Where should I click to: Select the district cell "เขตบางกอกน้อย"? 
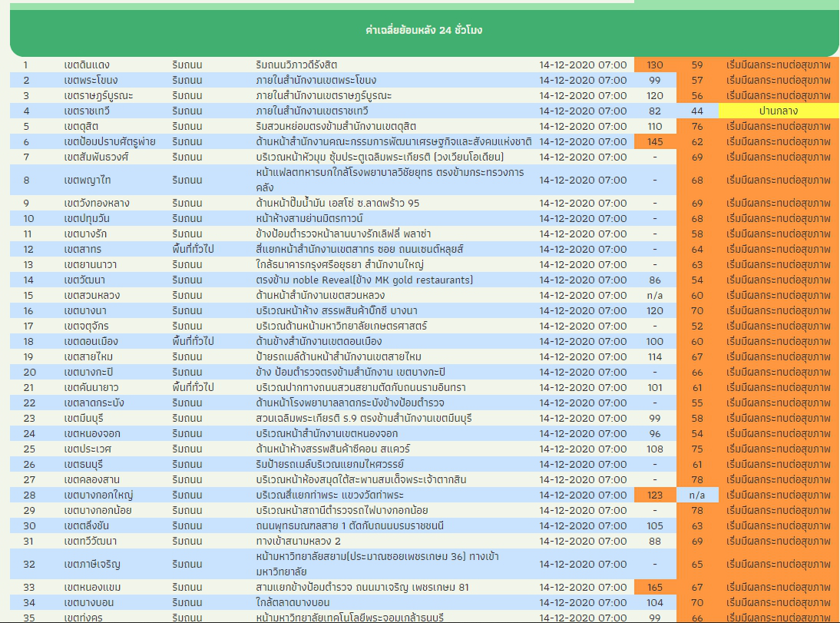98,510
